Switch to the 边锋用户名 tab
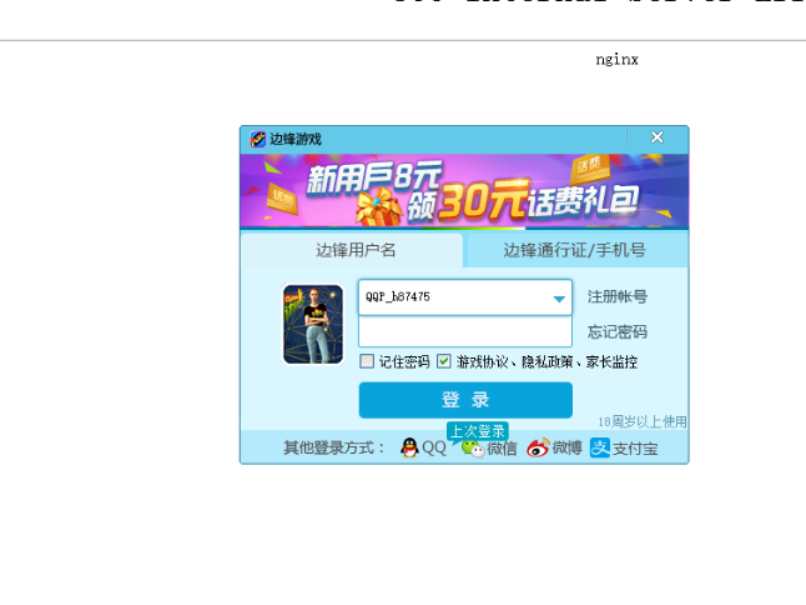Viewport: 806px width, 605px height. 352,250
